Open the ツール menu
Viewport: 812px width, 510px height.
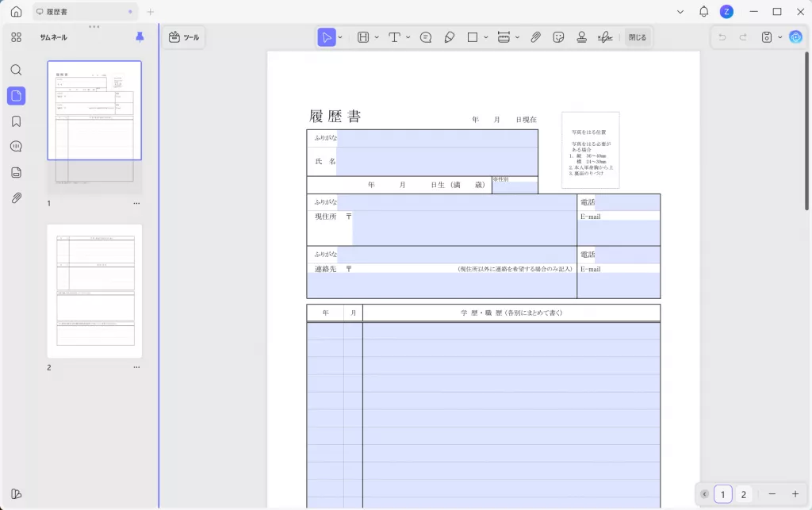point(183,36)
